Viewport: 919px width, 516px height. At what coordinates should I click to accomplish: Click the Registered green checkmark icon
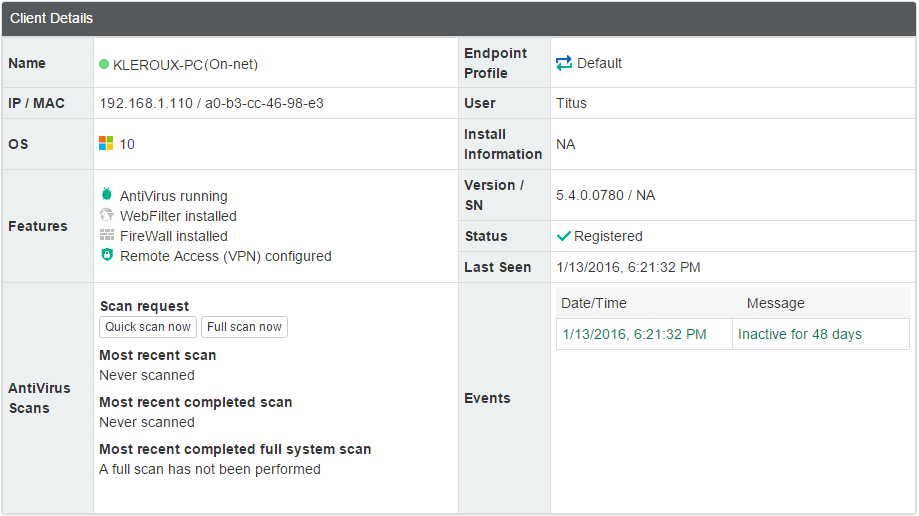564,236
